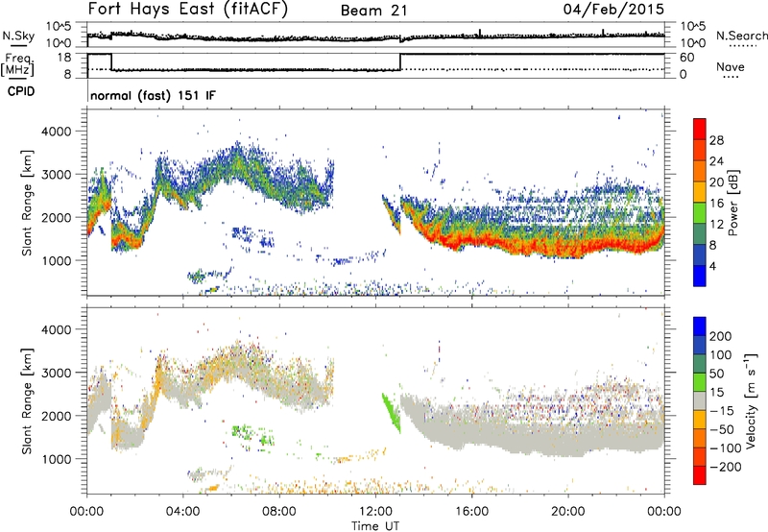Select the "Beam 21" header label
This screenshot has width=768, height=532.
coord(373,11)
